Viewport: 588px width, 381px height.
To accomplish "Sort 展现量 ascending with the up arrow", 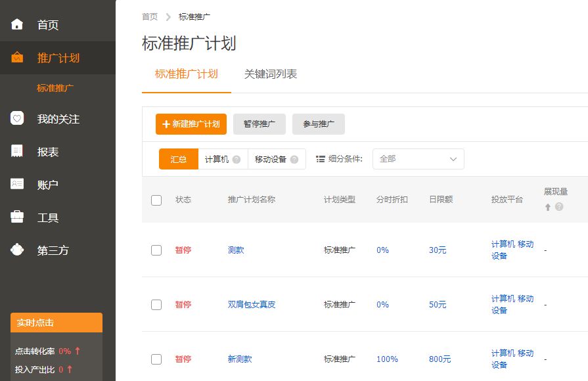I will [547, 206].
